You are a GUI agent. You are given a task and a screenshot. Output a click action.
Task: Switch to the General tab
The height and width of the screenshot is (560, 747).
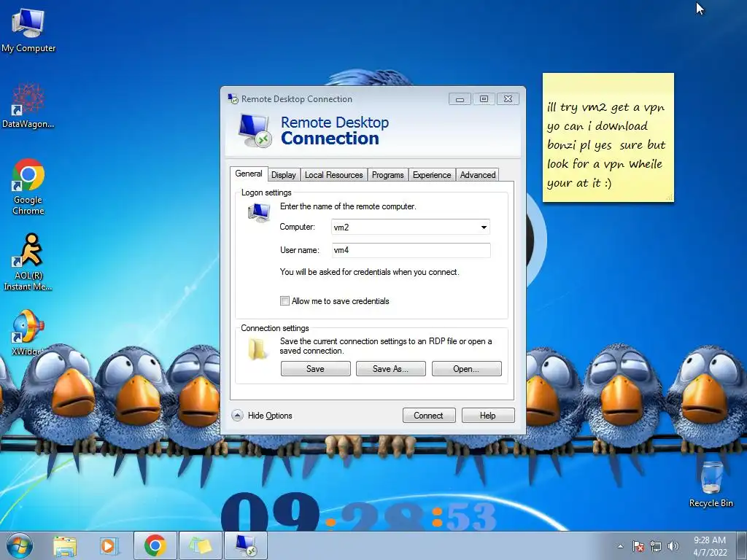pos(249,174)
